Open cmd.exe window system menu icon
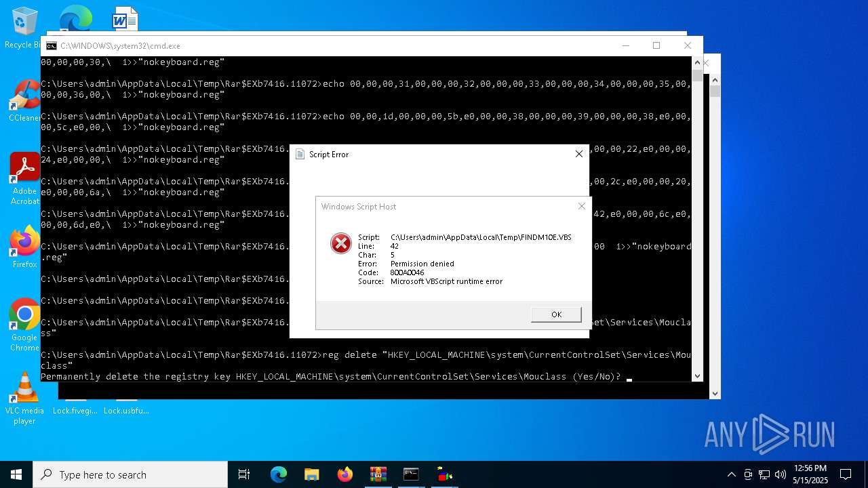Image resolution: width=868 pixels, height=488 pixels. tap(51, 46)
